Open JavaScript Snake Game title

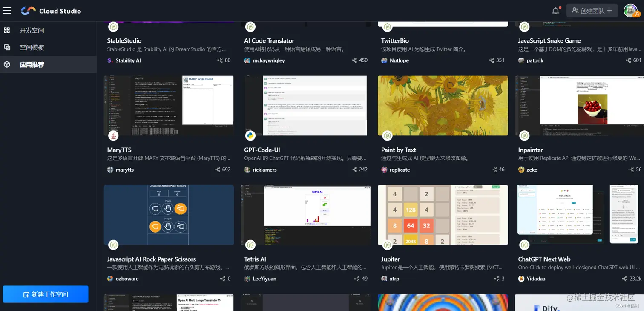[x=549, y=41]
